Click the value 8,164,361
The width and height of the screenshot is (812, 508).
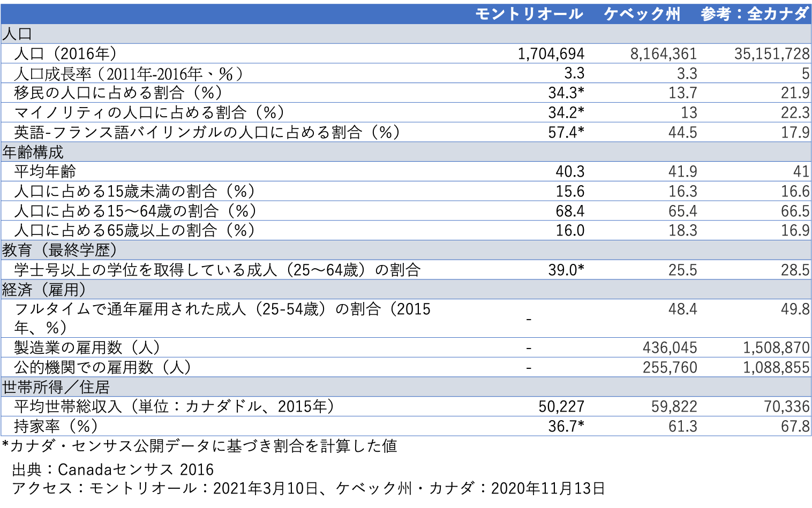coord(664,54)
